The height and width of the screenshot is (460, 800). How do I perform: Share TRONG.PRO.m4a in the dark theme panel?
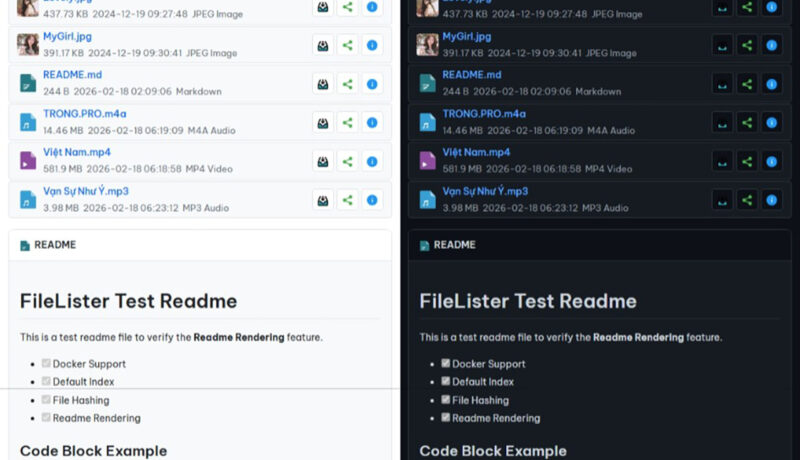coord(747,123)
